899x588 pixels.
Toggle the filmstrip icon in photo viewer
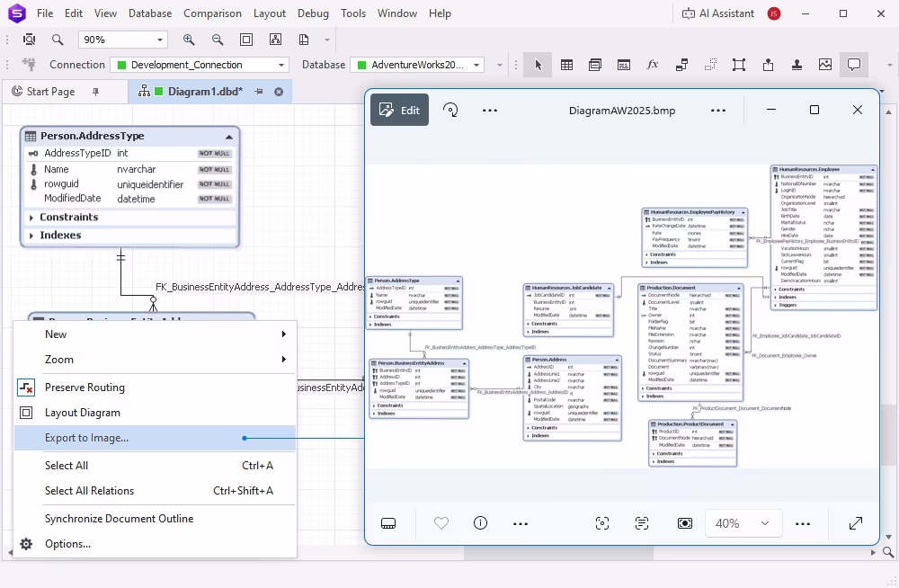(388, 523)
